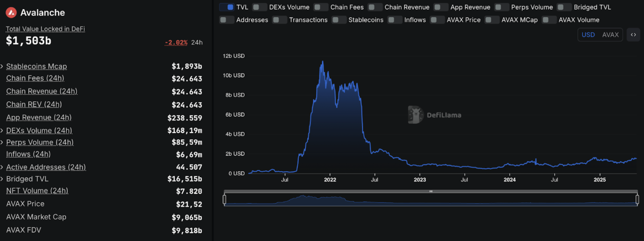Viewport: 644px width, 241px height.
Task: Click the AVAX FDV value $9,818b
Action: click(187, 230)
